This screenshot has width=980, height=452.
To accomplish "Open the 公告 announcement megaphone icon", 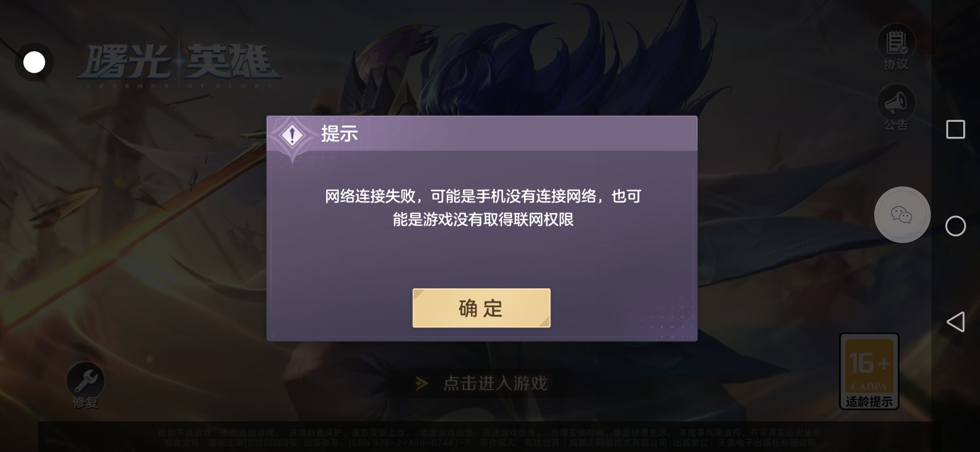I will click(x=896, y=108).
